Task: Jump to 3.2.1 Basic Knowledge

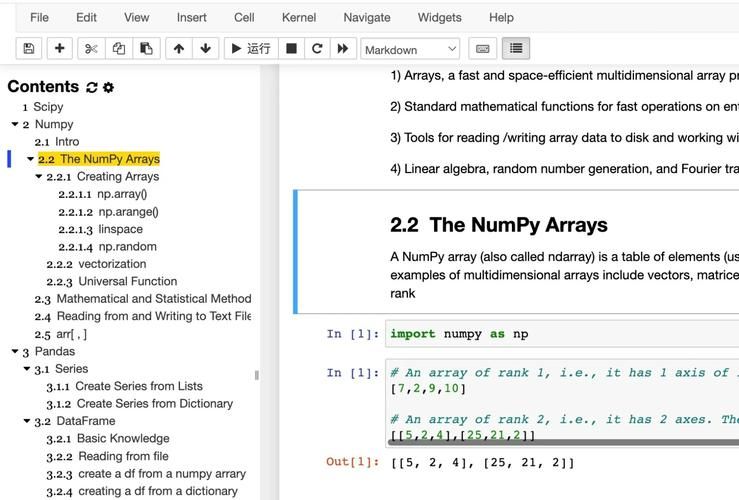Action: tap(108, 438)
